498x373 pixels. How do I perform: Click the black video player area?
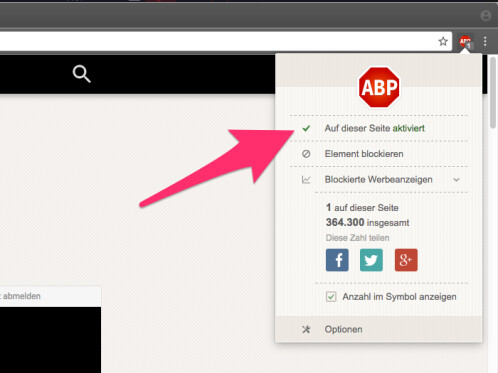(x=50, y=340)
